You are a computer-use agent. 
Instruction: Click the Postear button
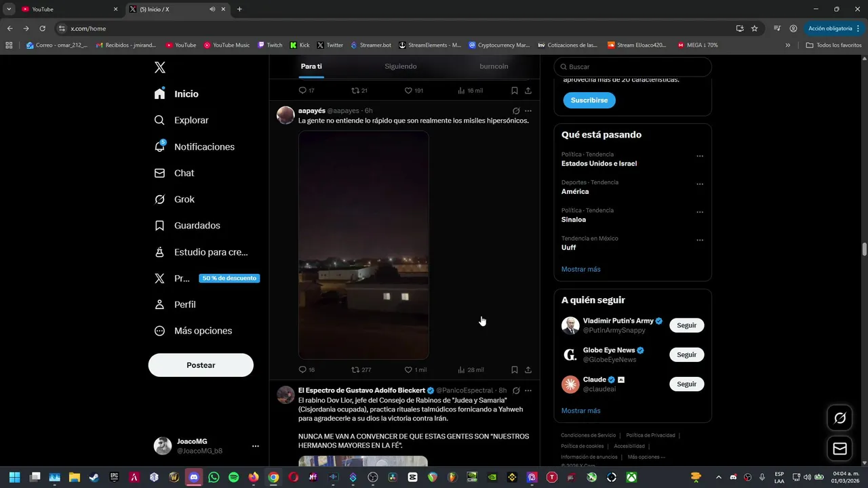[x=201, y=365]
